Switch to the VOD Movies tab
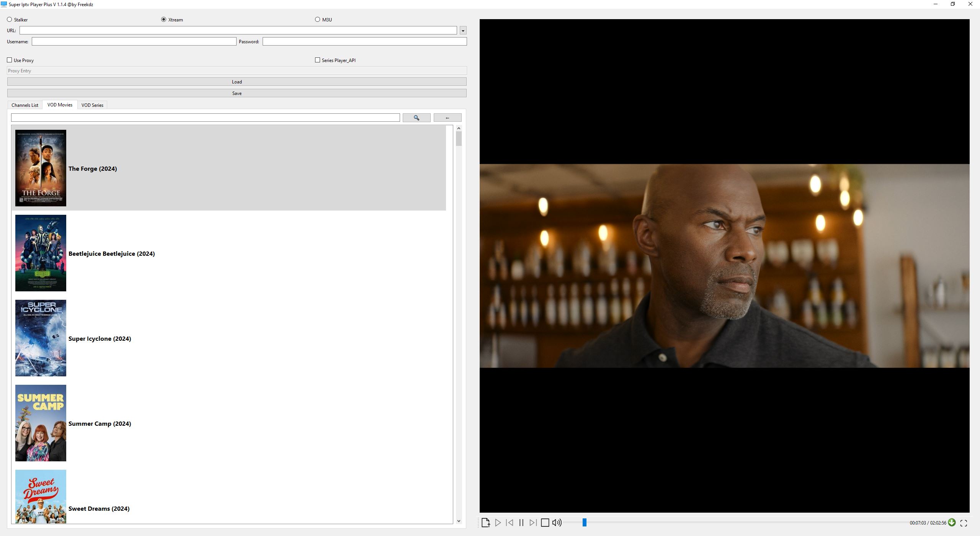The image size is (980, 536). click(59, 105)
